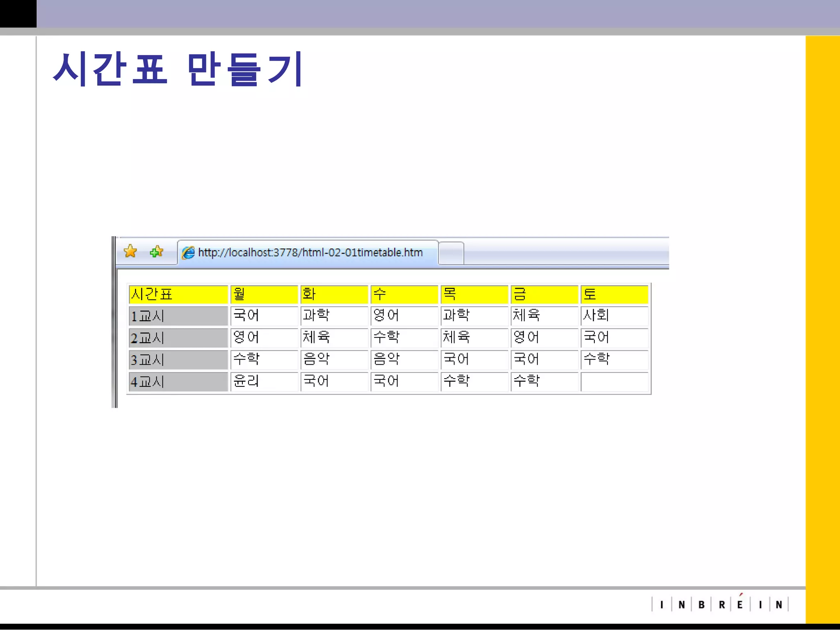Click 국어 in 3교시 row under 금
Screen dimensions: 840x630
click(544, 360)
